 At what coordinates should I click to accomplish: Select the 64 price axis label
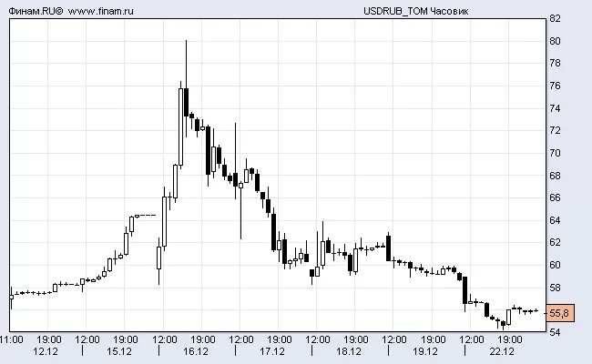click(555, 220)
